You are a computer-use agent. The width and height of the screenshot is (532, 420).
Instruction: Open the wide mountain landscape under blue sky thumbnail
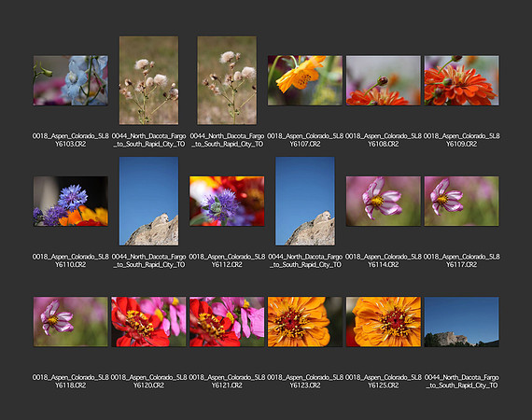(x=461, y=322)
